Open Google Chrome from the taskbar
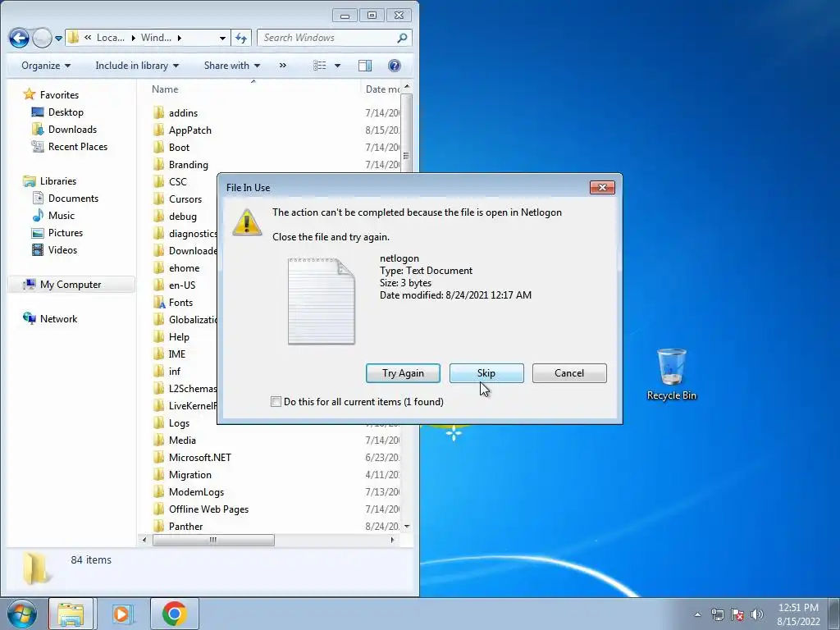 (174, 614)
